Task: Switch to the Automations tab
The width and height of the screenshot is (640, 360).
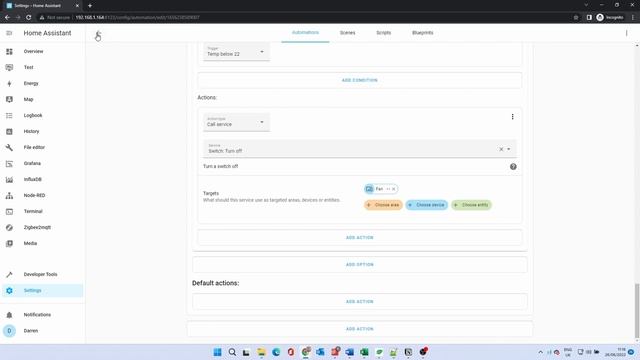Action: coord(305,33)
